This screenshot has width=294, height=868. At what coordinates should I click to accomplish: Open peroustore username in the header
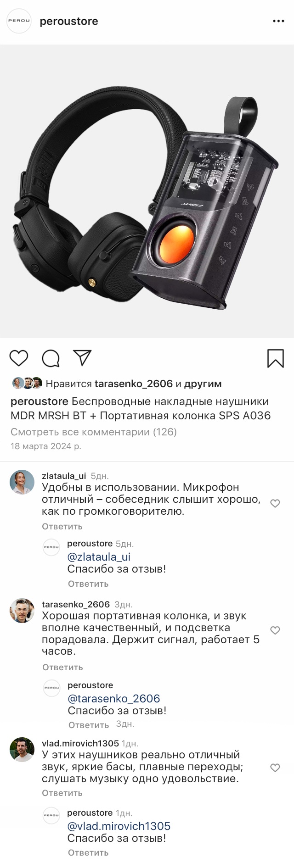[69, 21]
